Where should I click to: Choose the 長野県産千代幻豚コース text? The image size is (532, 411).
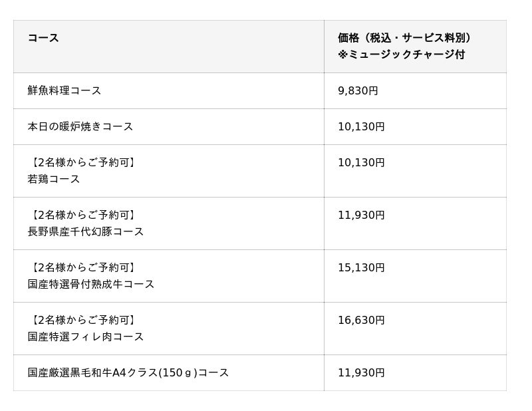click(x=86, y=231)
